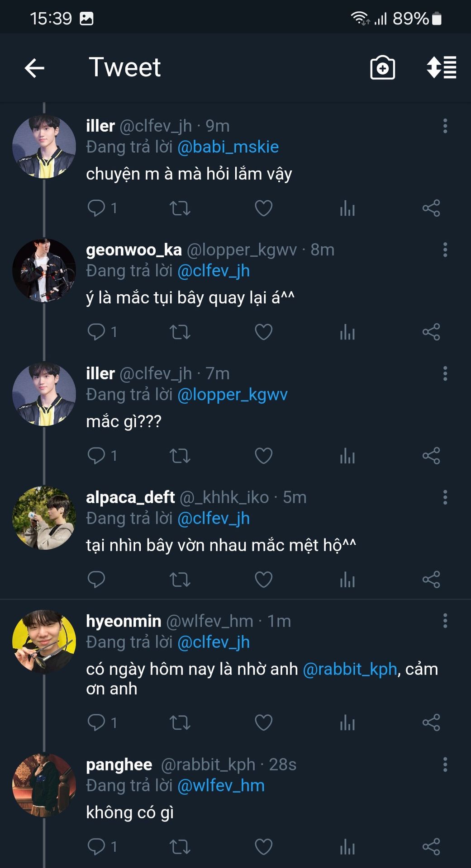471x868 pixels.
Task: Reply to iller's 'chuyện m à' tweet
Action: coord(96,208)
